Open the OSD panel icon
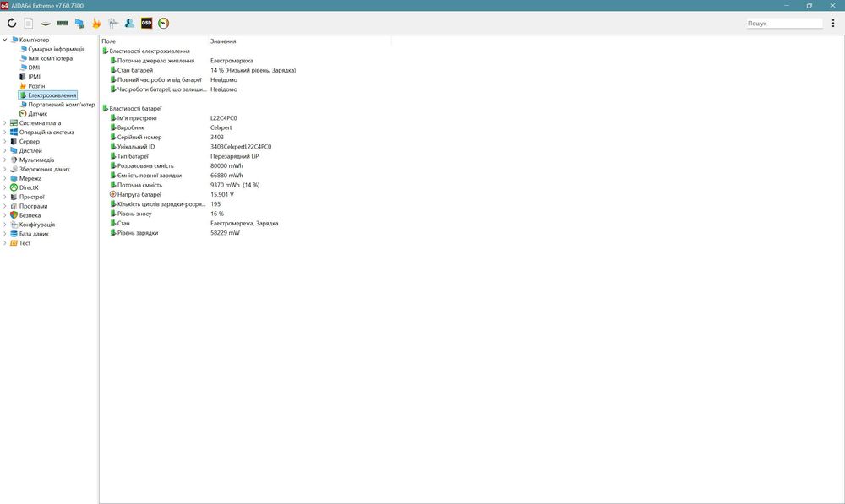 click(x=146, y=23)
